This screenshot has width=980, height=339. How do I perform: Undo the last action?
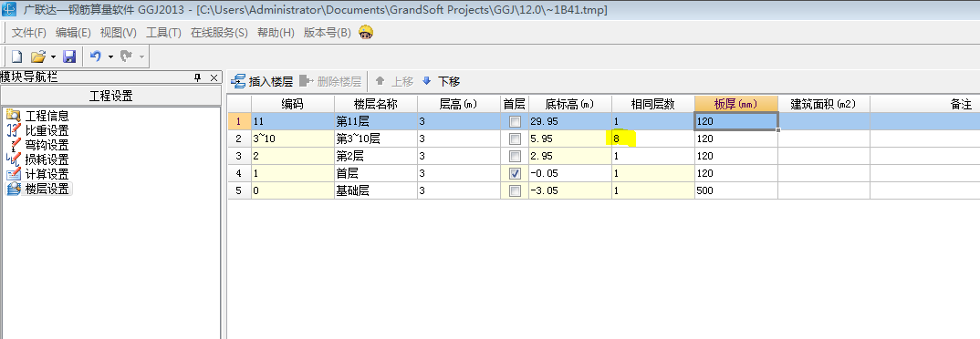point(96,56)
